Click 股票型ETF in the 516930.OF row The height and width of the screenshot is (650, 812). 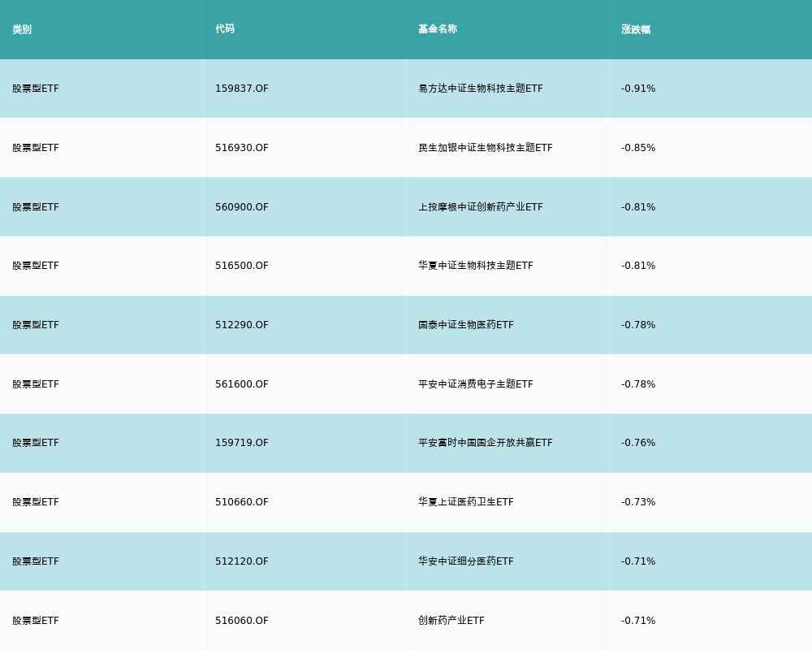(36, 148)
